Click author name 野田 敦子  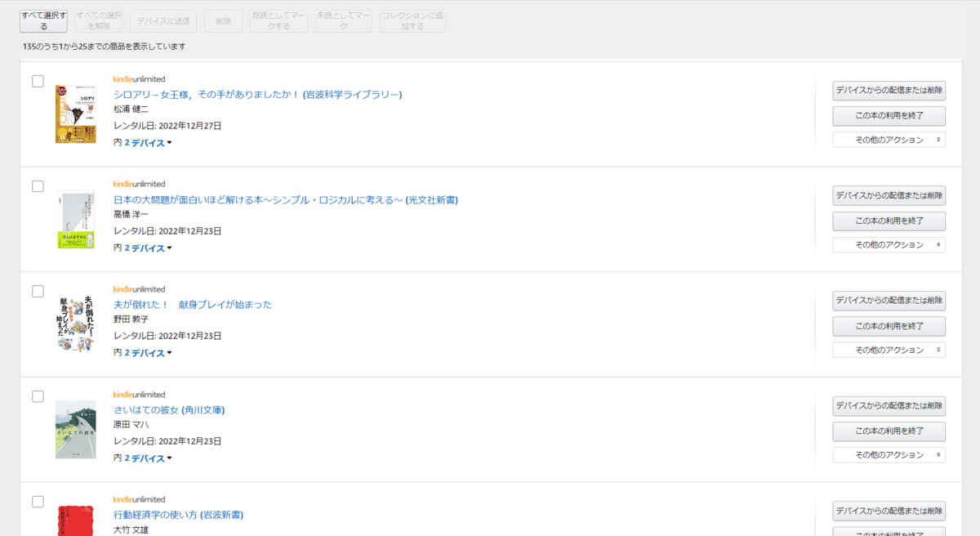131,319
